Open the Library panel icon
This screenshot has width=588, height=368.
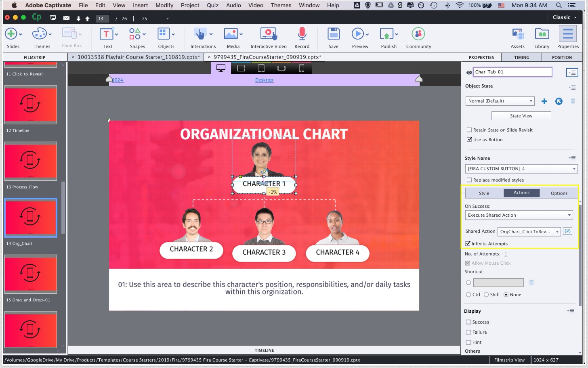click(x=542, y=34)
